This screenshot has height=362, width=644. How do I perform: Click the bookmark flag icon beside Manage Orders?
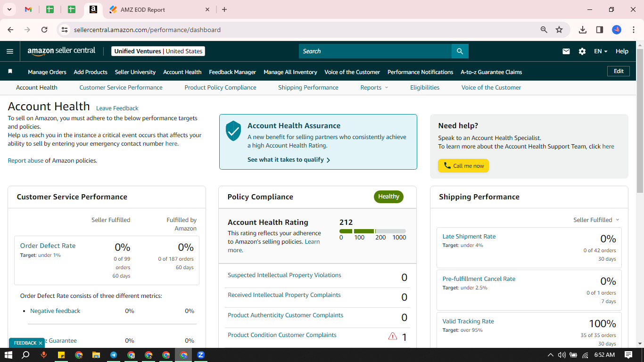[10, 72]
